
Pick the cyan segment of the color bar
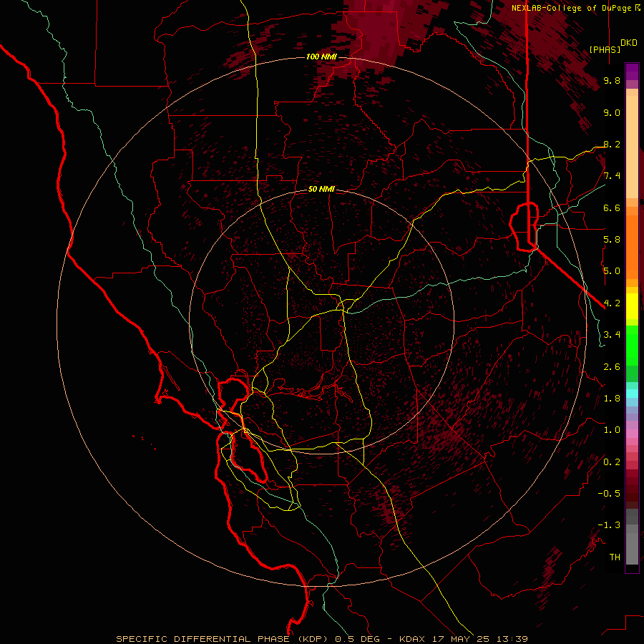[632, 393]
